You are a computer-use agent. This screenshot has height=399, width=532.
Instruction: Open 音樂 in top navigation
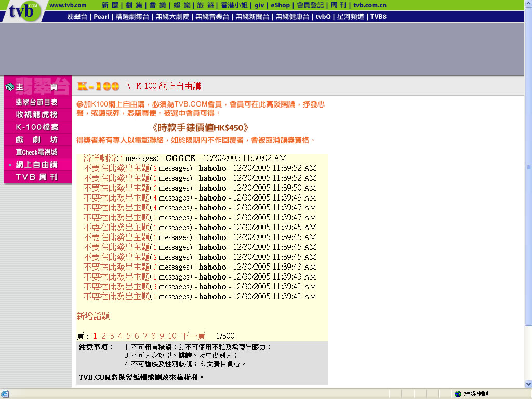coord(157,5)
